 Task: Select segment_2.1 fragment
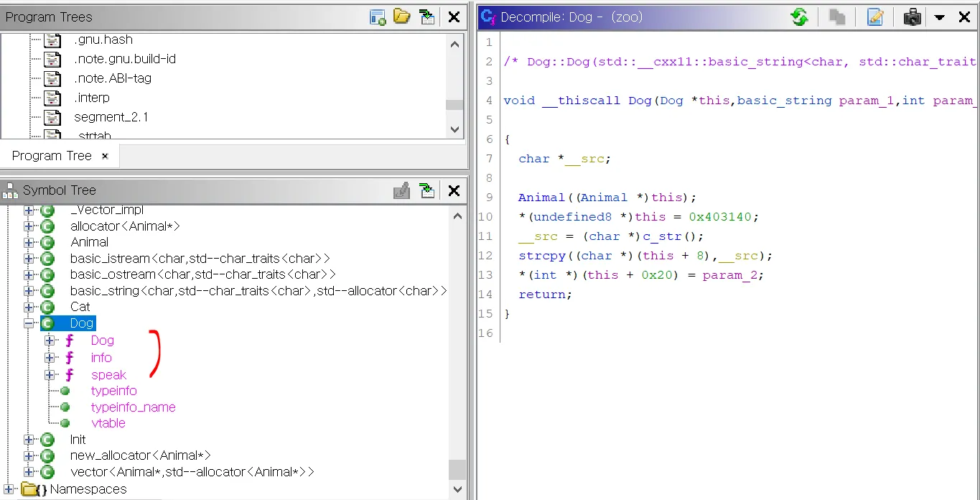coord(111,117)
